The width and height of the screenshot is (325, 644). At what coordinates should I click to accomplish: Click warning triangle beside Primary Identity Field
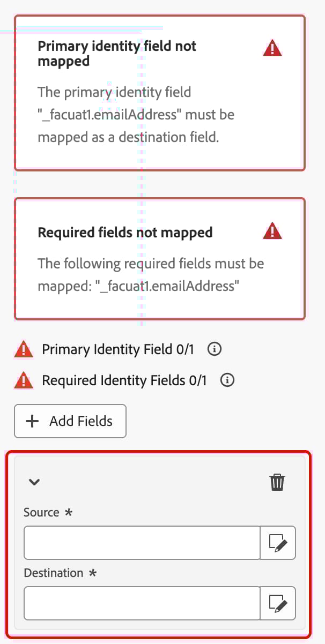(x=24, y=350)
